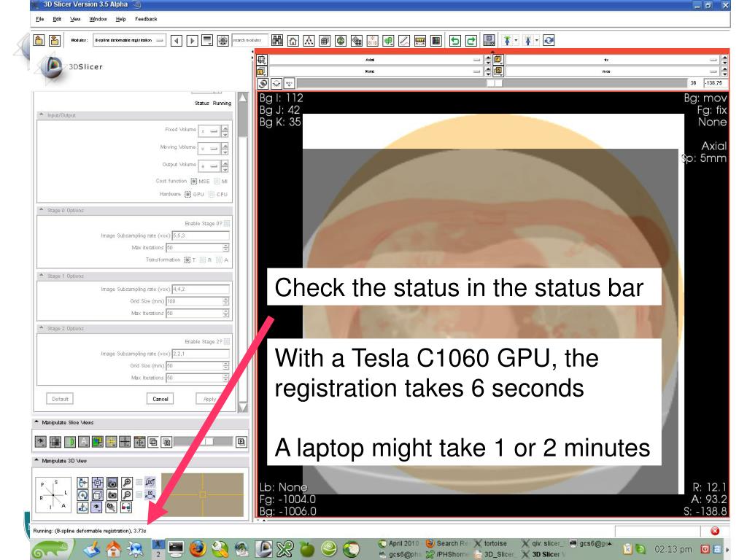747x560 pixels.
Task: Collapse the Stage 1 Options section
Action: [x=42, y=276]
